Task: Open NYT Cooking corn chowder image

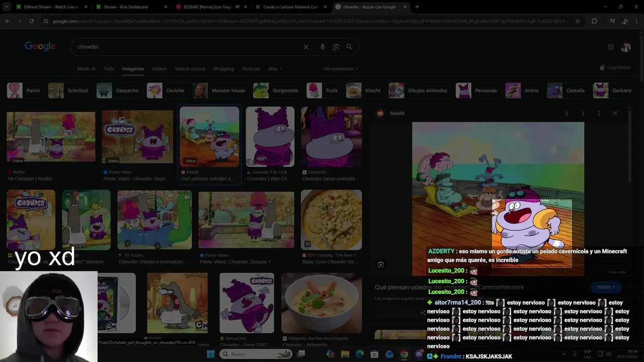Action: 331,220
